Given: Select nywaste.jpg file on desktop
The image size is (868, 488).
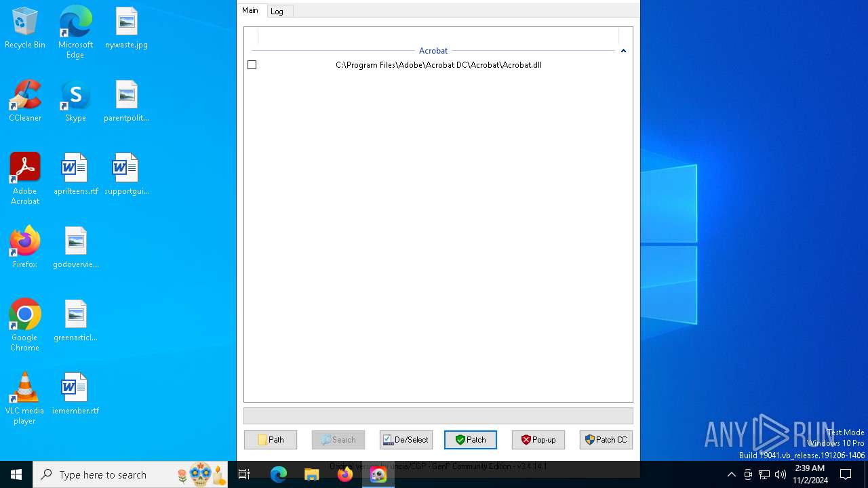Looking at the screenshot, I should tap(126, 28).
